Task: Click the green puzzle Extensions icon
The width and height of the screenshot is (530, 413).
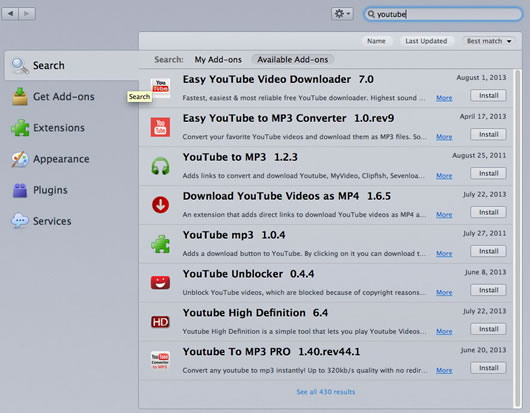Action: (20, 128)
